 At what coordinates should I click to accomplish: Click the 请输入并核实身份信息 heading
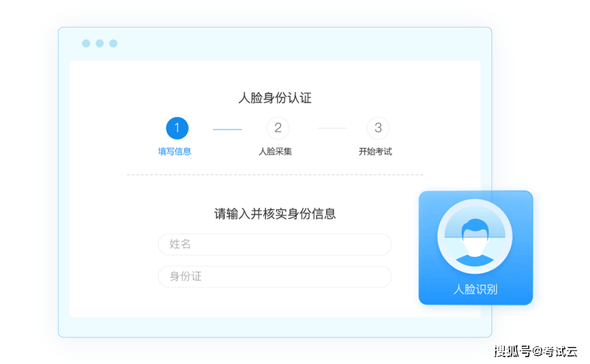pos(275,213)
